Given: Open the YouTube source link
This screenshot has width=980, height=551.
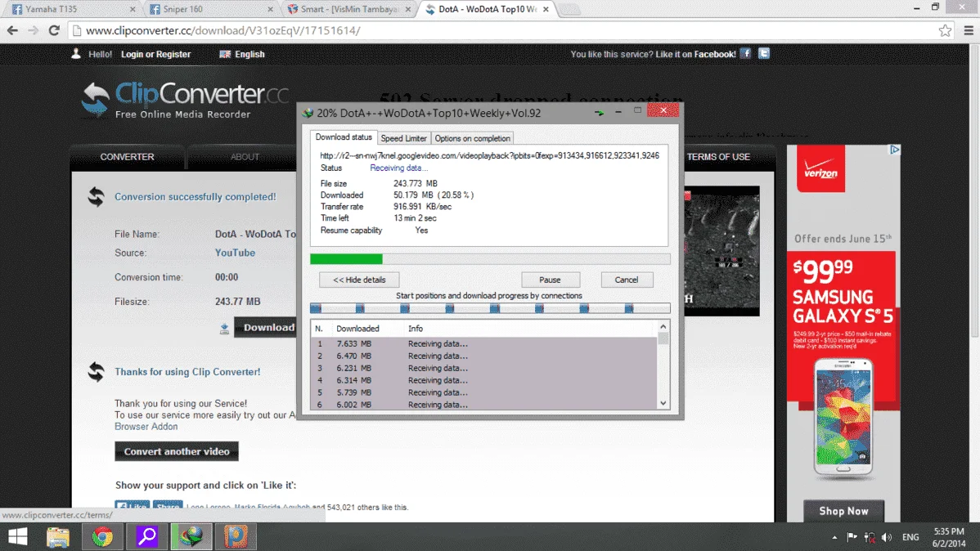Looking at the screenshot, I should [235, 253].
